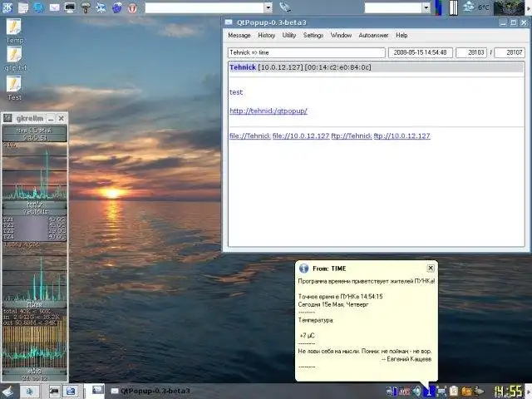The image size is (532, 399).
Task: Open the Autoanswer menu
Action: coord(372,36)
